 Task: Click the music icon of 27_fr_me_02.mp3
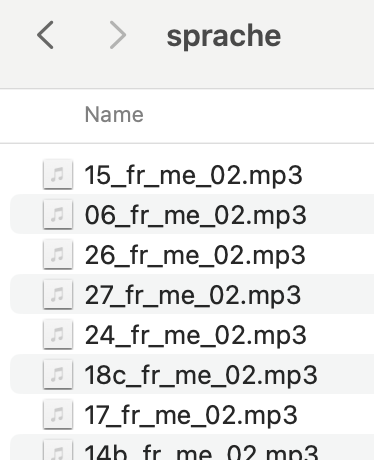[58, 294]
